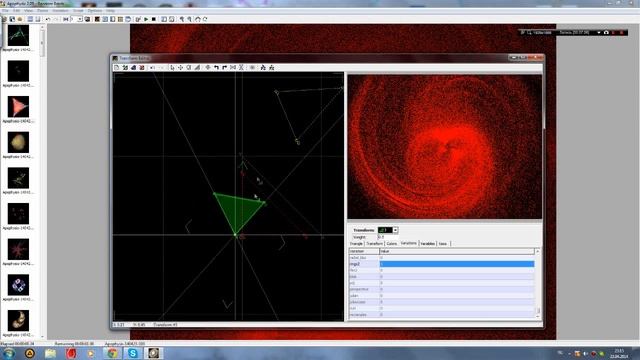Click the Stop render button in main toolbar

(154, 19)
